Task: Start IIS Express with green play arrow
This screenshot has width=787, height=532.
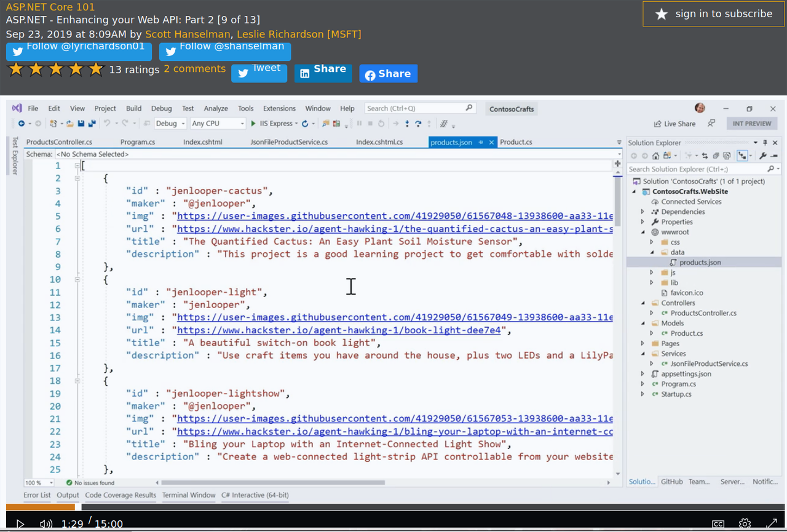Action: click(254, 124)
